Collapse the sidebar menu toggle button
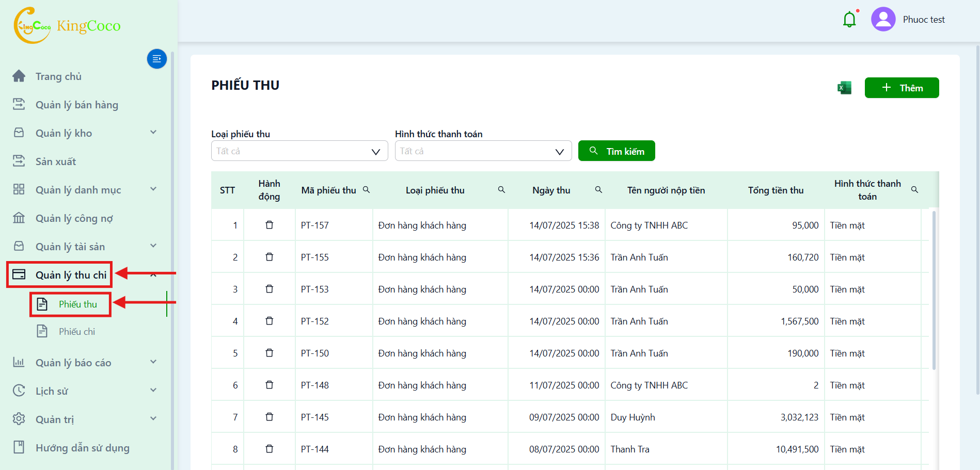The image size is (980, 470). (157, 59)
